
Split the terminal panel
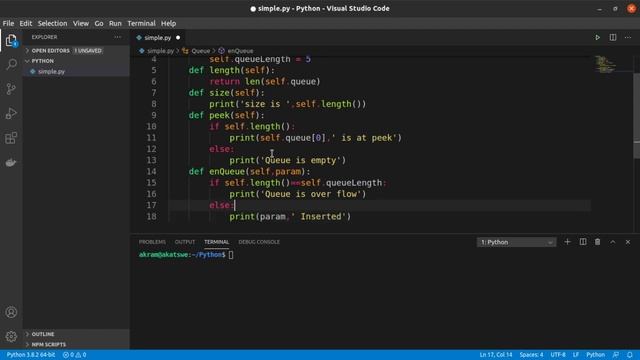(583, 242)
